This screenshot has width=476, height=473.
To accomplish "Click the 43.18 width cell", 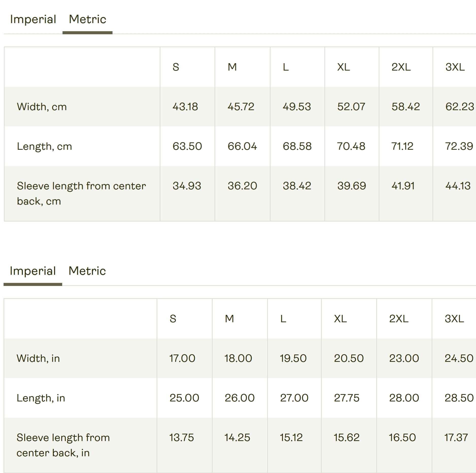I will 185,107.
